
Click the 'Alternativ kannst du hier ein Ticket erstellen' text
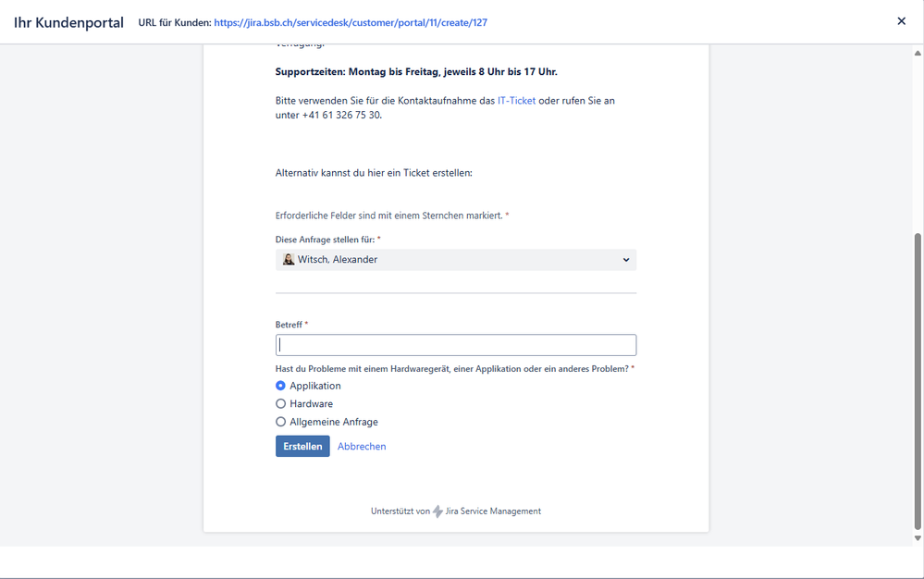click(x=374, y=173)
